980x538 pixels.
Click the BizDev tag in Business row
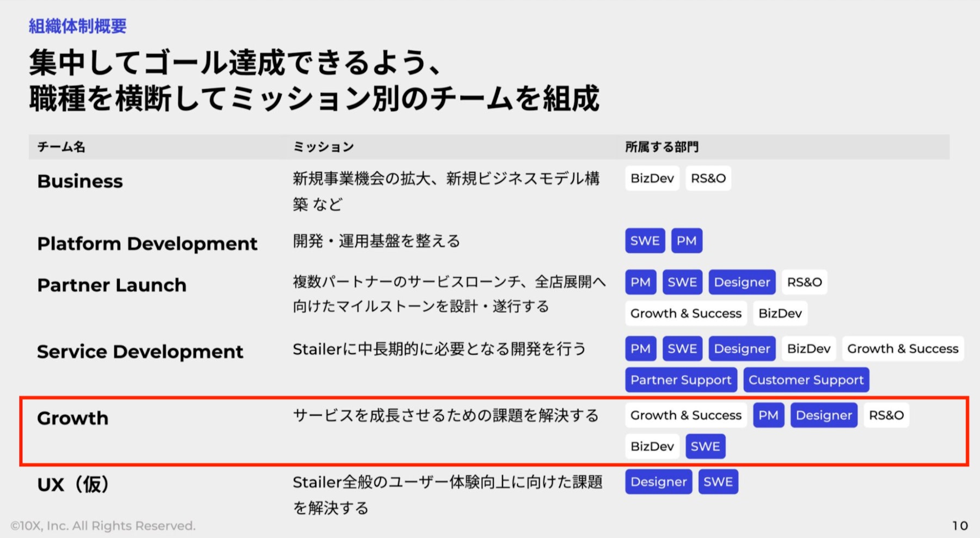tap(652, 178)
